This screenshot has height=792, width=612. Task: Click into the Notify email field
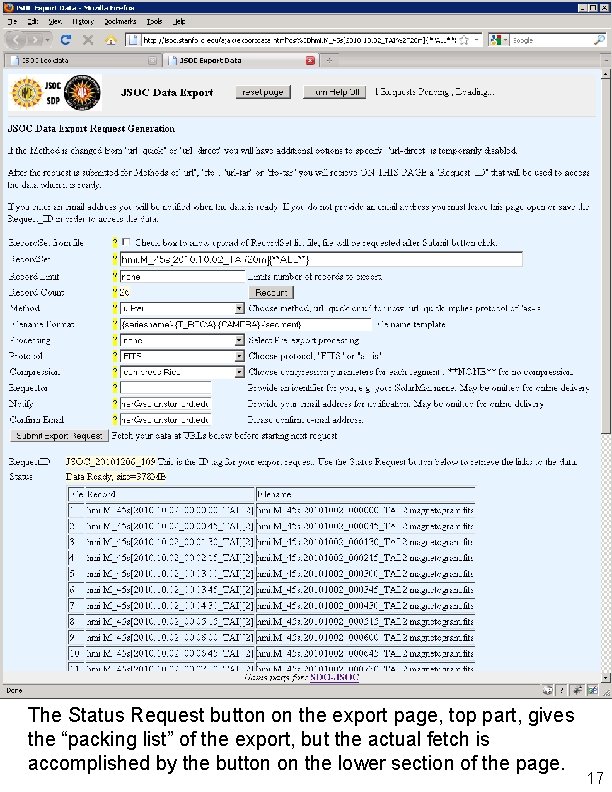point(165,404)
